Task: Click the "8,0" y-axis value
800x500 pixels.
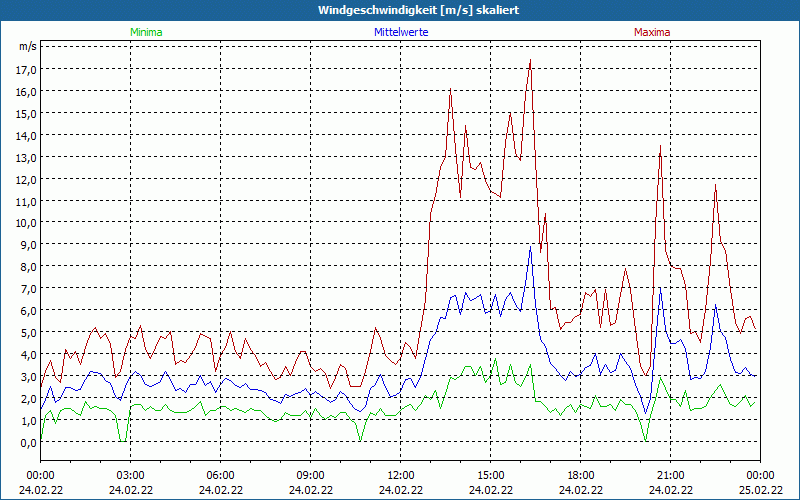Action: 29,266
